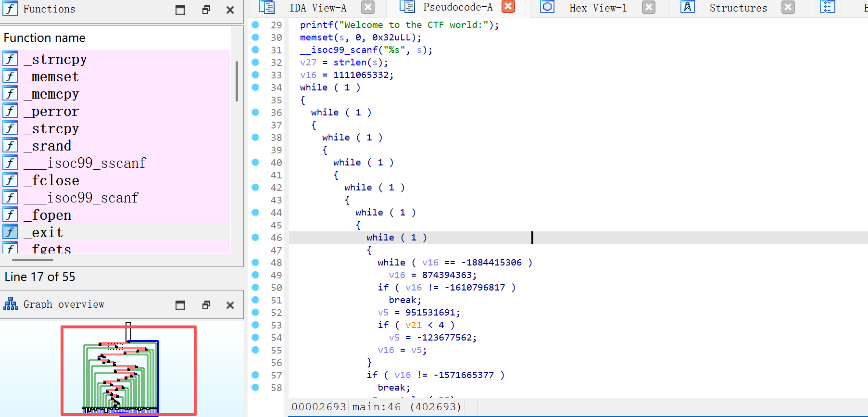The height and width of the screenshot is (417, 868).
Task: Toggle breakpoint dot on line 29
Action: (x=255, y=25)
